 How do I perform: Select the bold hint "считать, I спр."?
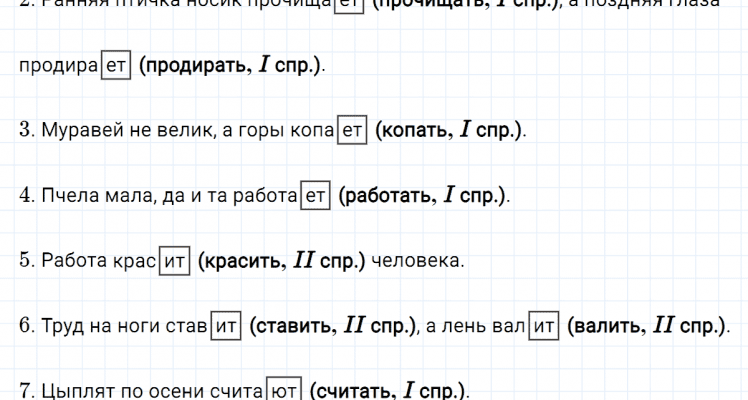point(388,390)
